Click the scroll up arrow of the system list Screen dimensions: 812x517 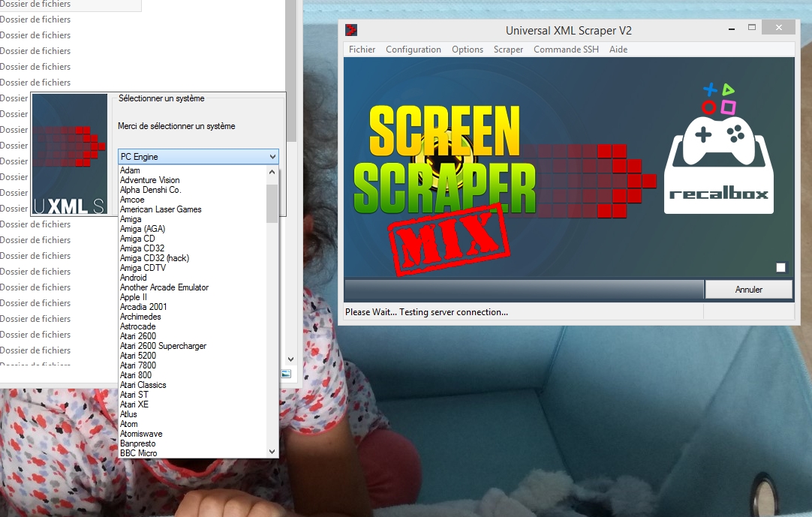272,172
